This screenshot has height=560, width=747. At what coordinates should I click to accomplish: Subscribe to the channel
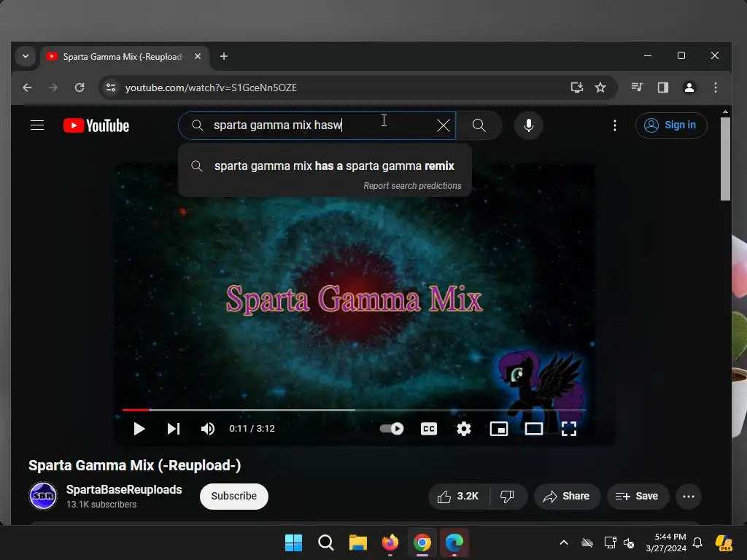pyautogui.click(x=234, y=496)
